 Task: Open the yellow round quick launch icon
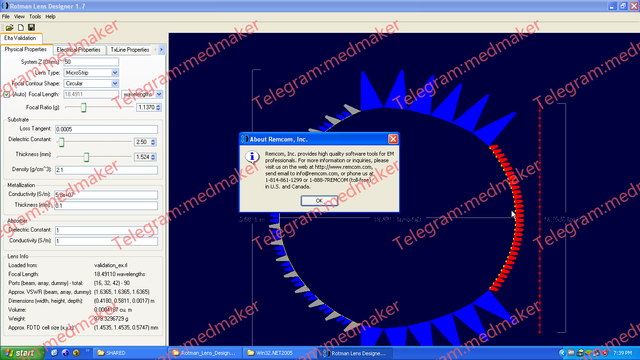[x=76, y=353]
